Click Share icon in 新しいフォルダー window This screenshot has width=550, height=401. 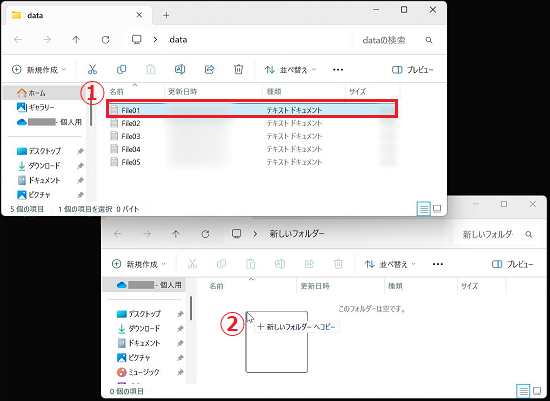coord(309,264)
